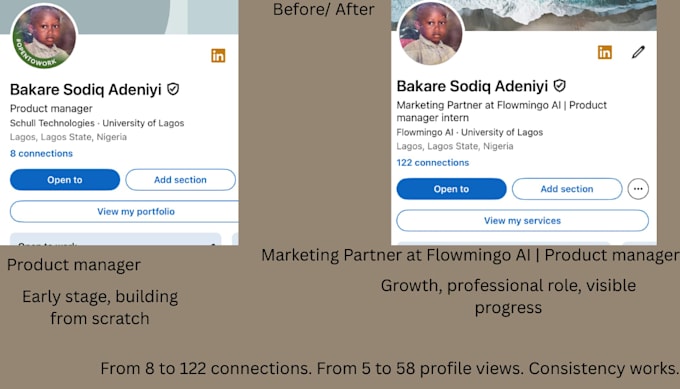
Task: Click LinkedIn icon on left profile card
Action: tap(218, 56)
